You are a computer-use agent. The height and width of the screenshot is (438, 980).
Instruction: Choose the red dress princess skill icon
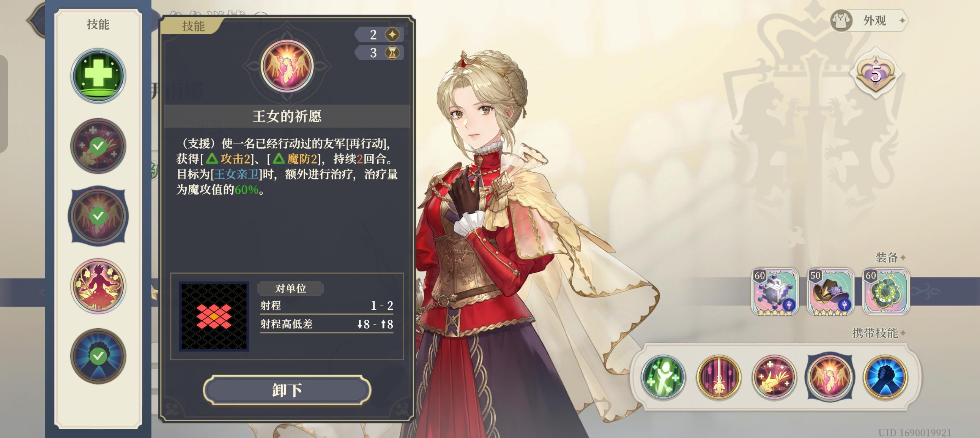coord(98,286)
